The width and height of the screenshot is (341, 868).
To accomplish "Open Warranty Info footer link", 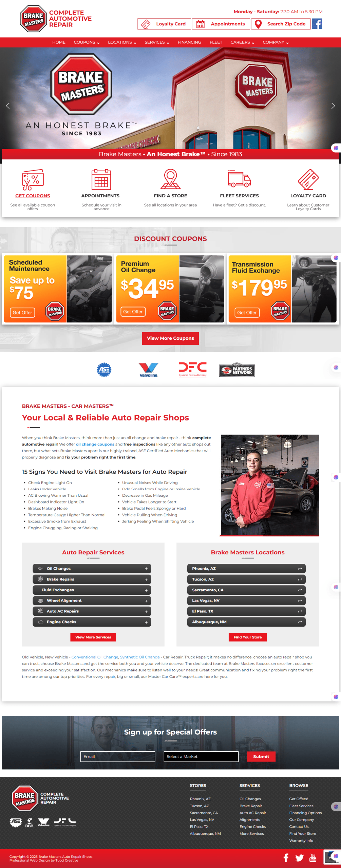I will coord(301,841).
